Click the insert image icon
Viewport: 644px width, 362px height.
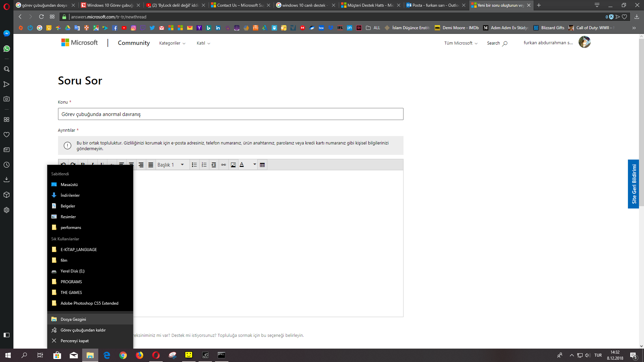coord(233,165)
